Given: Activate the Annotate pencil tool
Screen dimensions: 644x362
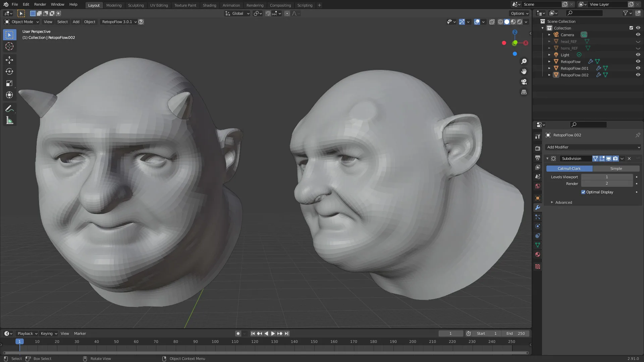Looking at the screenshot, I should [9, 109].
